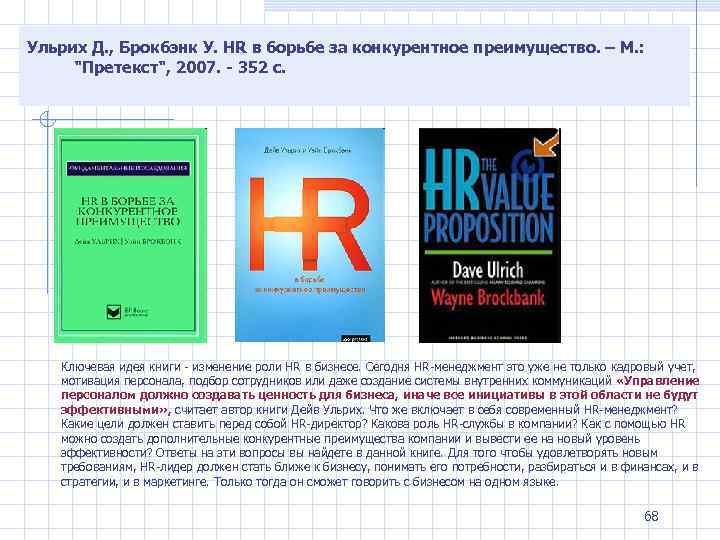Screen dimensions: 720x540
Task: Click the slide number 68
Action: (x=651, y=516)
